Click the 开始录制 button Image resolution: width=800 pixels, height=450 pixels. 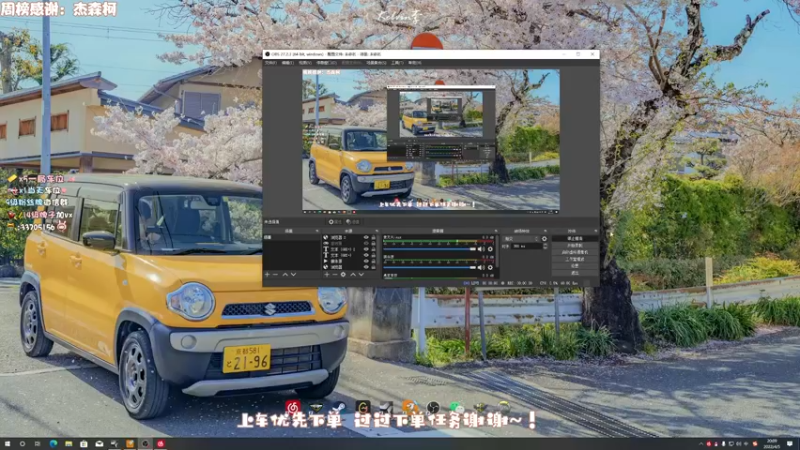[x=575, y=245]
